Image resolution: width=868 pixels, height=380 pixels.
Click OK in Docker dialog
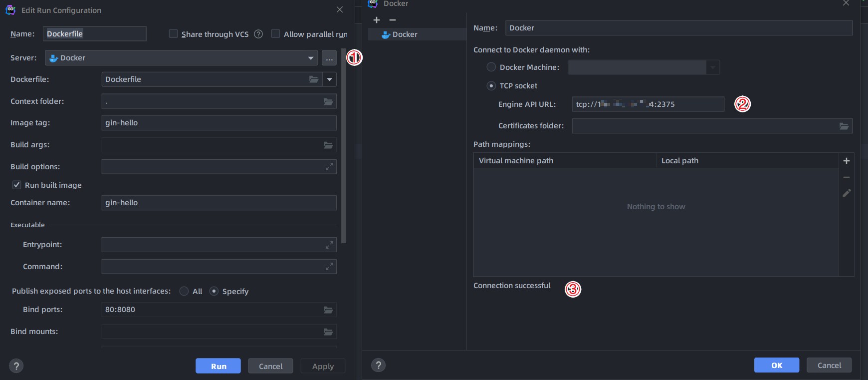776,365
